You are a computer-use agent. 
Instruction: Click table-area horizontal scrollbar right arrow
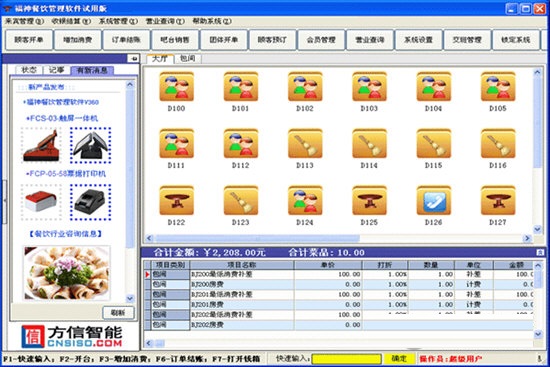pos(527,238)
